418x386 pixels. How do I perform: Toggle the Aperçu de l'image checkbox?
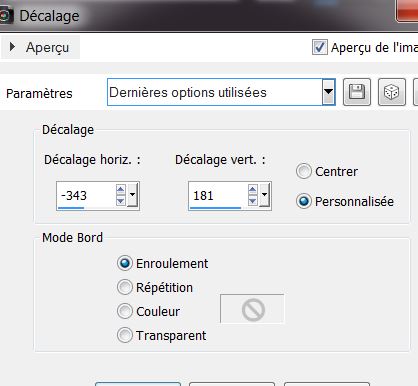pyautogui.click(x=319, y=47)
